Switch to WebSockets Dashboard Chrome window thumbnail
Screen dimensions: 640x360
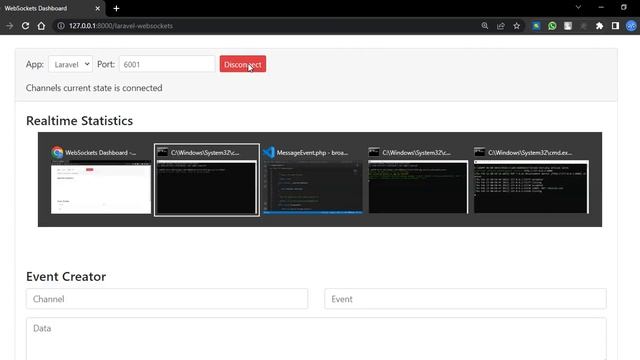[101, 180]
